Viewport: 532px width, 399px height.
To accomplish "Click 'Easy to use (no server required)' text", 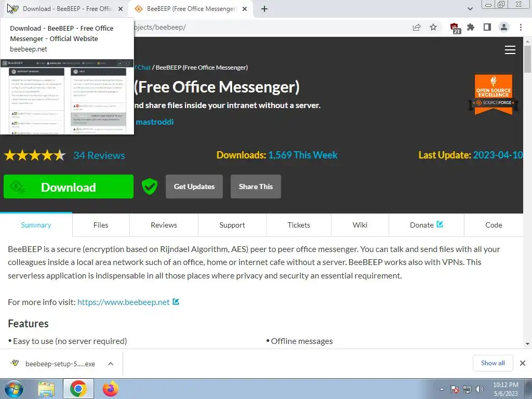I will coord(70,341).
